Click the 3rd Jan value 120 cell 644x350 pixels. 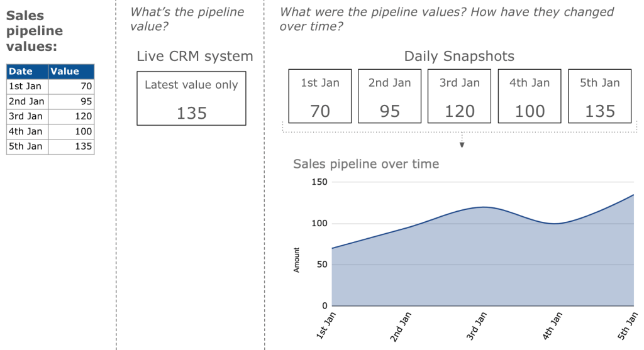coord(70,116)
